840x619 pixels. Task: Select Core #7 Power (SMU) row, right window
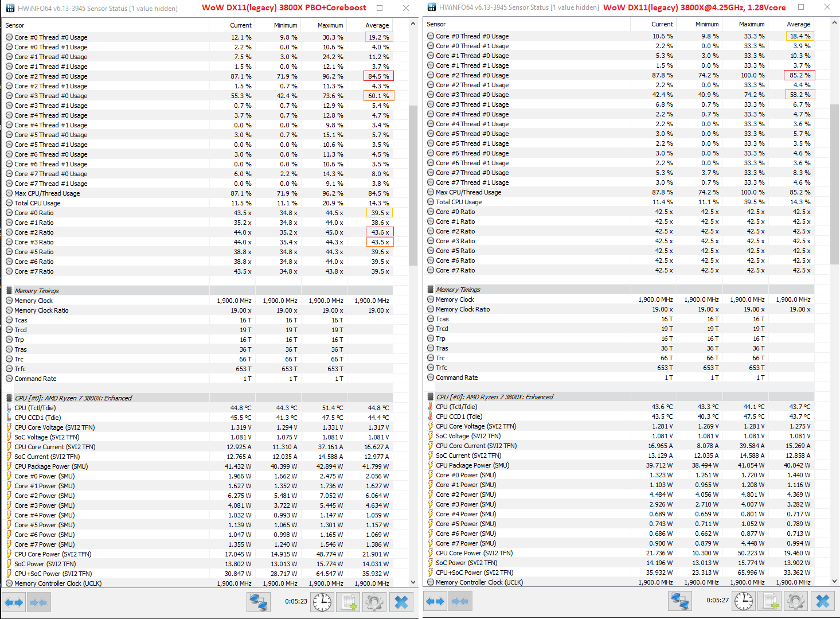[x=619, y=543]
